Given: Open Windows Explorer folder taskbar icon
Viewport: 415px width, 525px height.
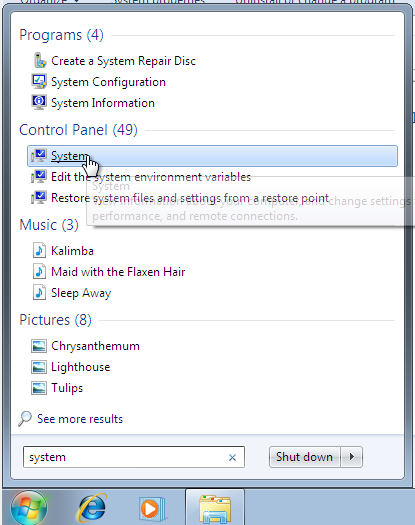Looking at the screenshot, I should (x=215, y=509).
